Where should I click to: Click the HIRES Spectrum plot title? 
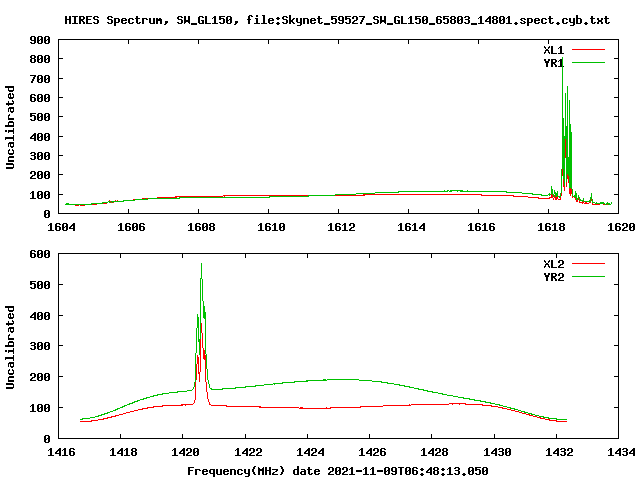point(337,20)
